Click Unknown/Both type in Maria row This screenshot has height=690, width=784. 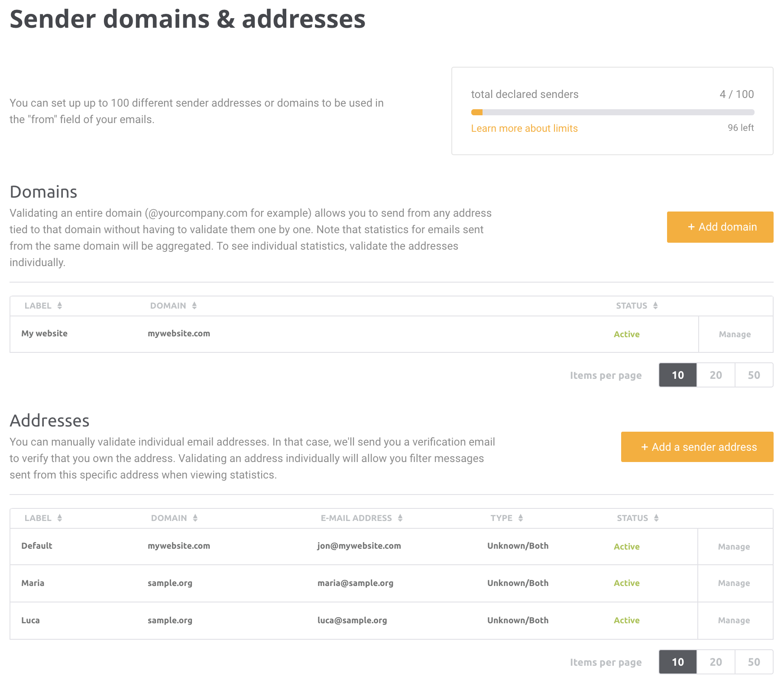518,583
